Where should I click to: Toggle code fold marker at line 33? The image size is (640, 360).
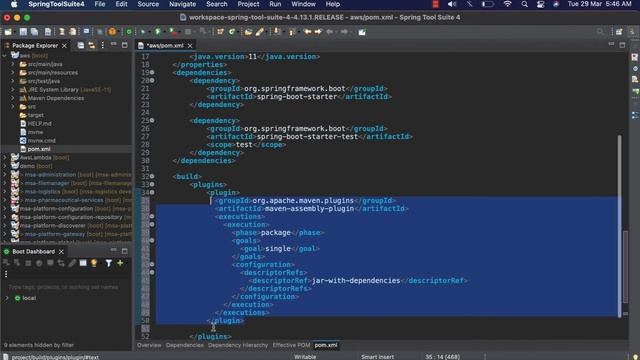(152, 184)
